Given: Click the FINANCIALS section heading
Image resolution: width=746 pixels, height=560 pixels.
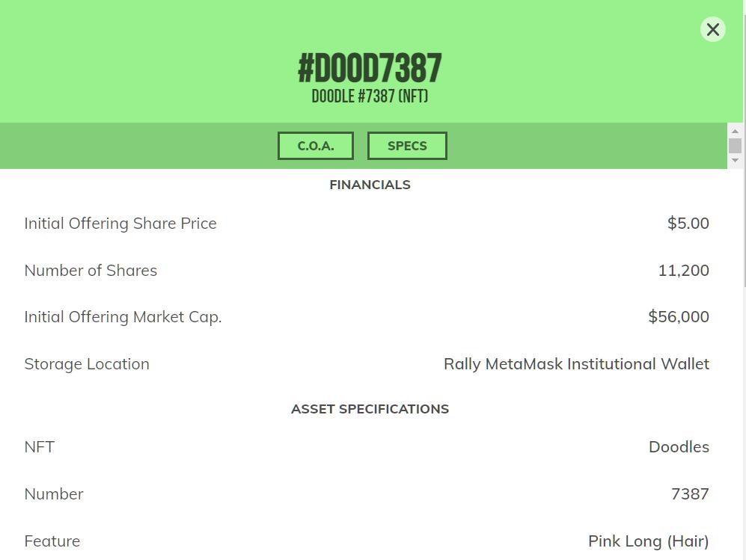Looking at the screenshot, I should point(370,185).
